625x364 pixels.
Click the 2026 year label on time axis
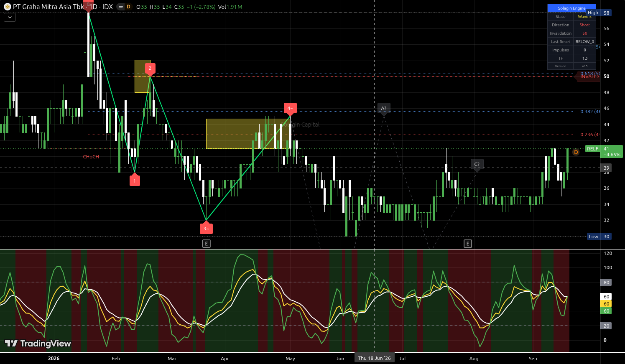(54, 359)
